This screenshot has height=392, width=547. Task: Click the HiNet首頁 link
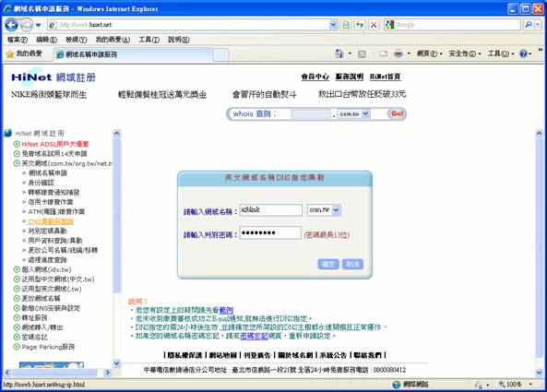386,77
